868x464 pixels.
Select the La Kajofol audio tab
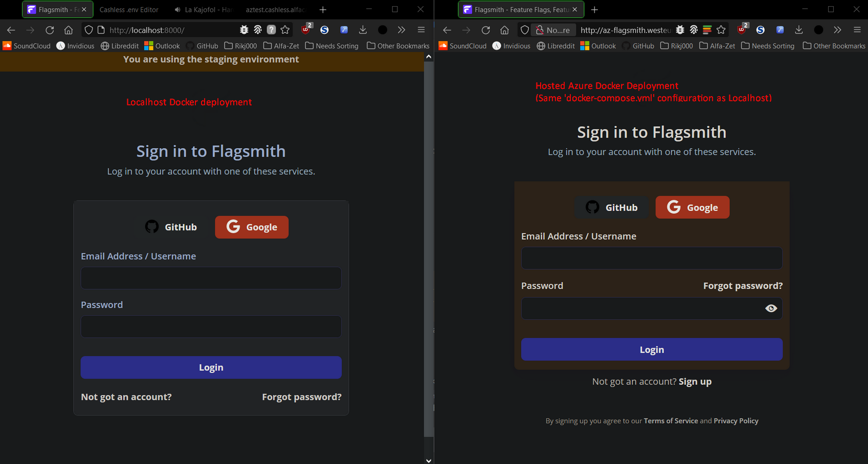[x=202, y=9]
